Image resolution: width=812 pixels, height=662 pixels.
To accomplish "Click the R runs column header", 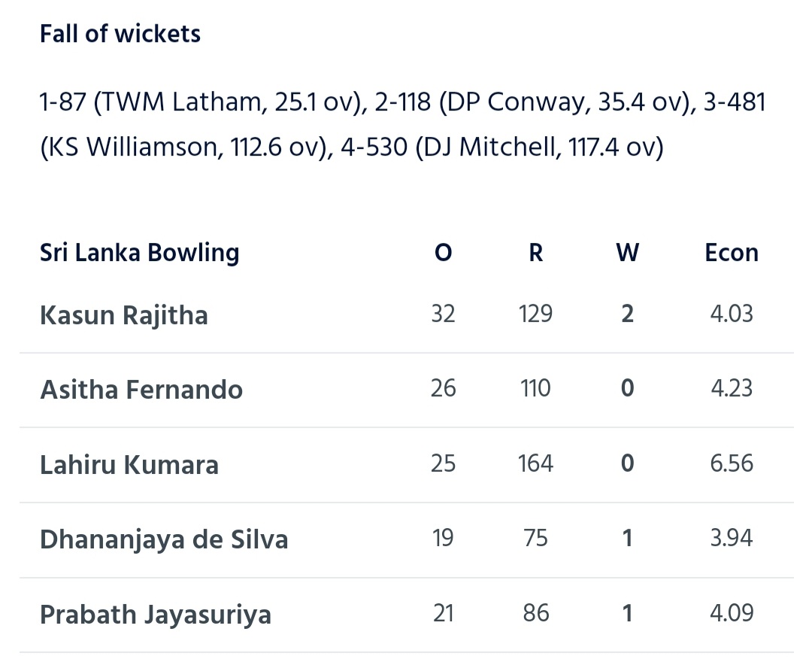I will click(536, 253).
